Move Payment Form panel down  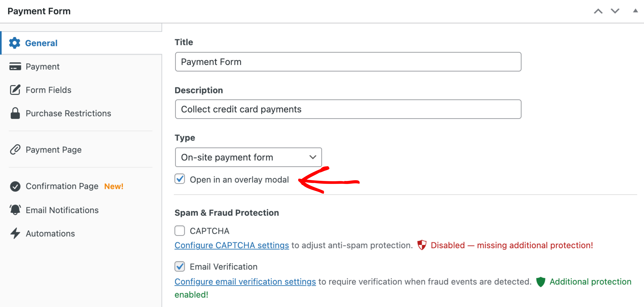coord(615,11)
